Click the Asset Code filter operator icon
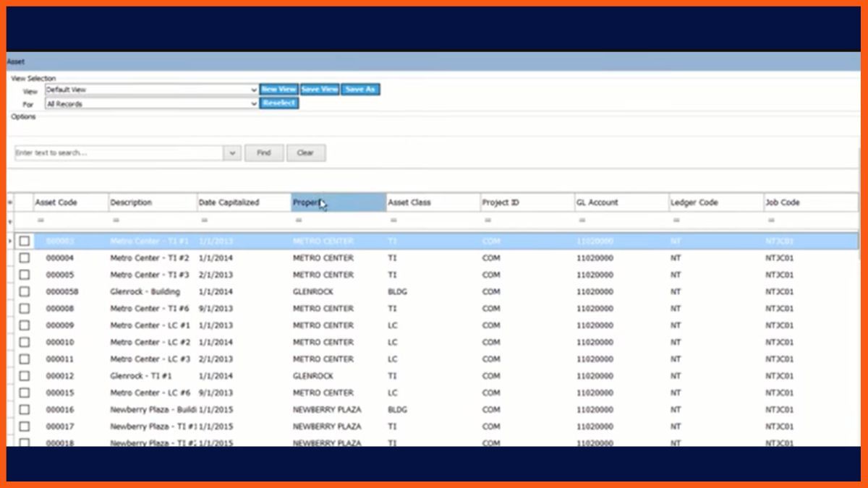The image size is (868, 488). [41, 220]
